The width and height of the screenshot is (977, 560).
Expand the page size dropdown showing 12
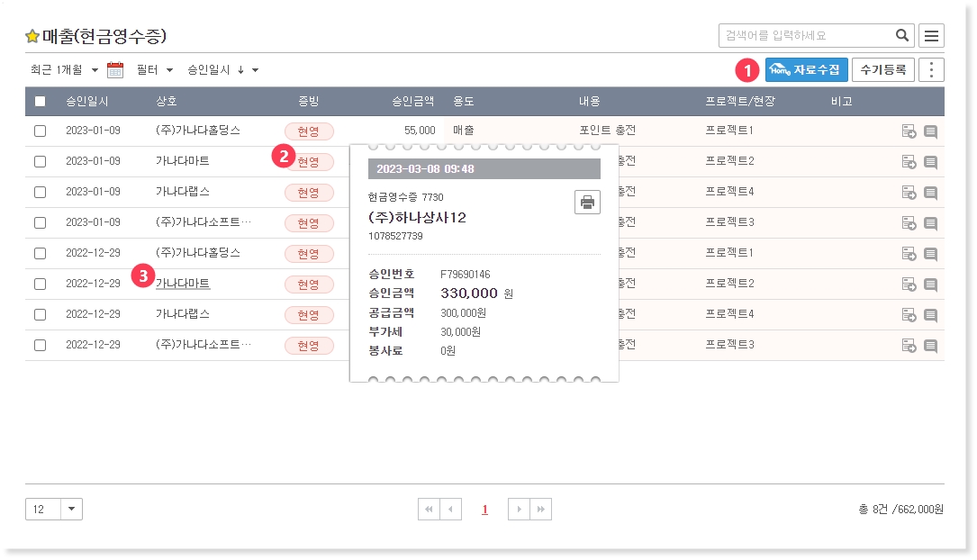72,510
